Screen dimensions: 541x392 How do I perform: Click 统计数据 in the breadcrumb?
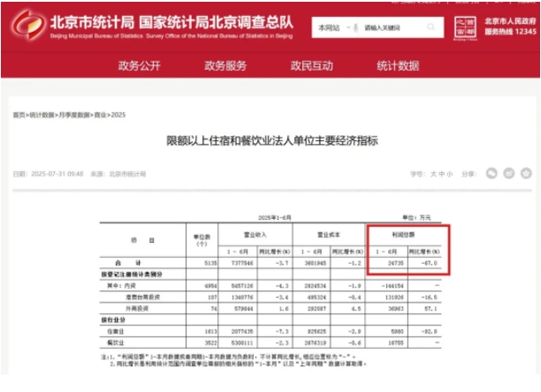point(41,116)
